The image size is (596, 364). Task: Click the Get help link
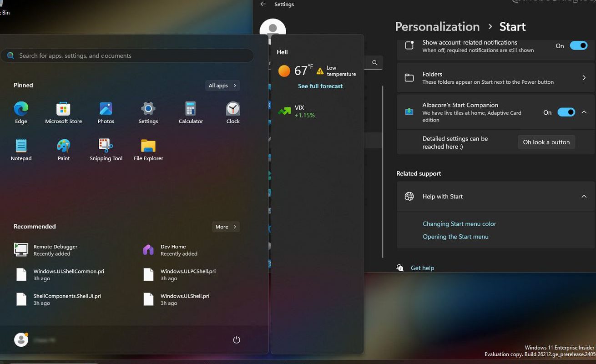(x=422, y=268)
